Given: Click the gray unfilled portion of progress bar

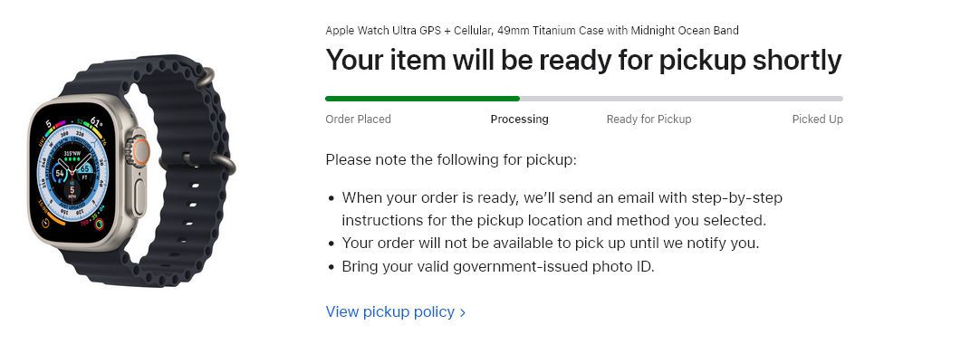Looking at the screenshot, I should pos(681,99).
